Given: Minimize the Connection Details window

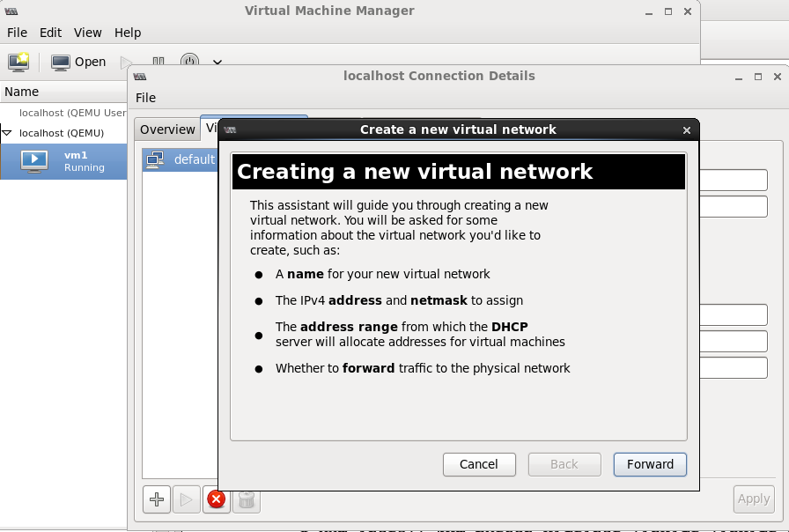Looking at the screenshot, I should coord(739,77).
